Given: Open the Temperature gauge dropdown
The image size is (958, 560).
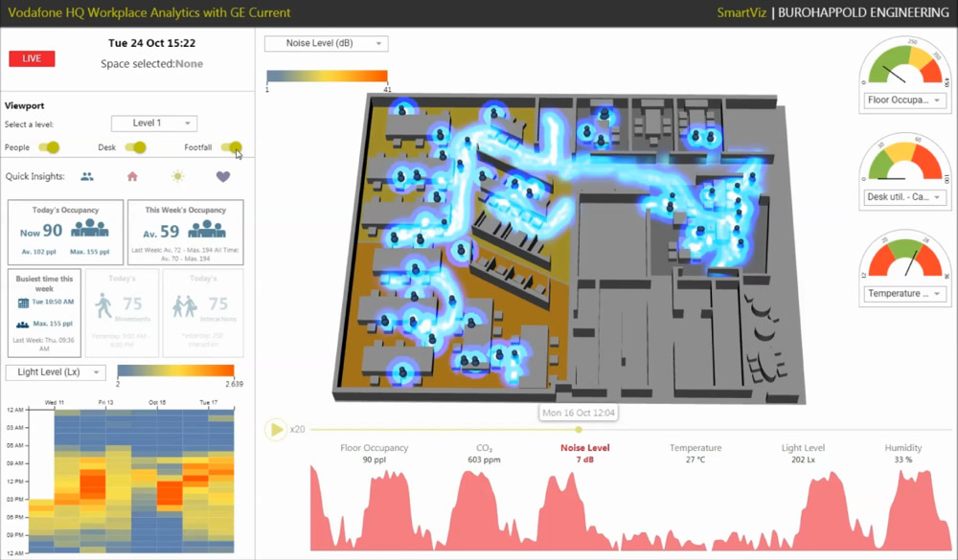Looking at the screenshot, I should pos(905,294).
